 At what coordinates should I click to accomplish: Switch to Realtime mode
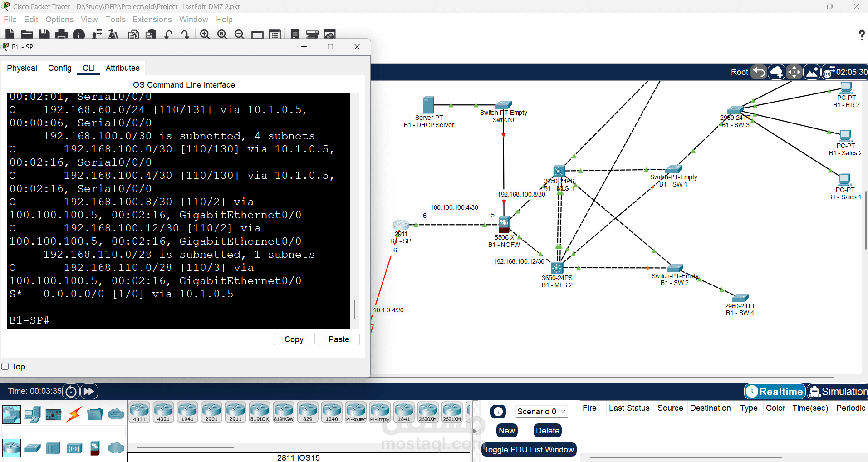(x=775, y=391)
